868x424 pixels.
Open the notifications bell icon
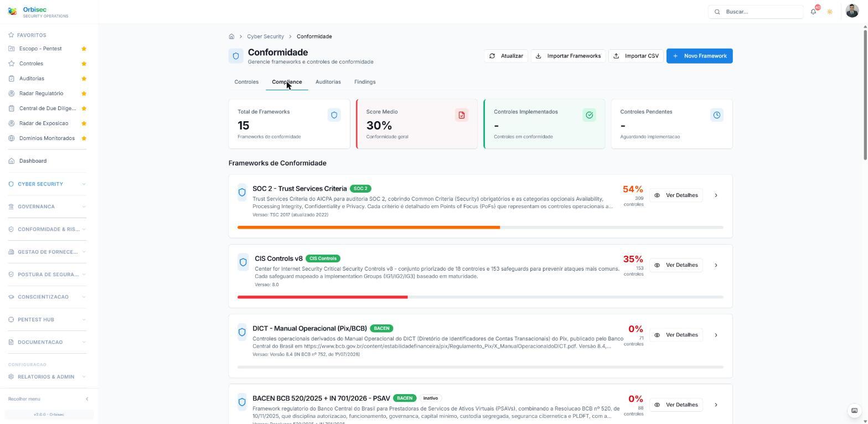[x=813, y=12]
